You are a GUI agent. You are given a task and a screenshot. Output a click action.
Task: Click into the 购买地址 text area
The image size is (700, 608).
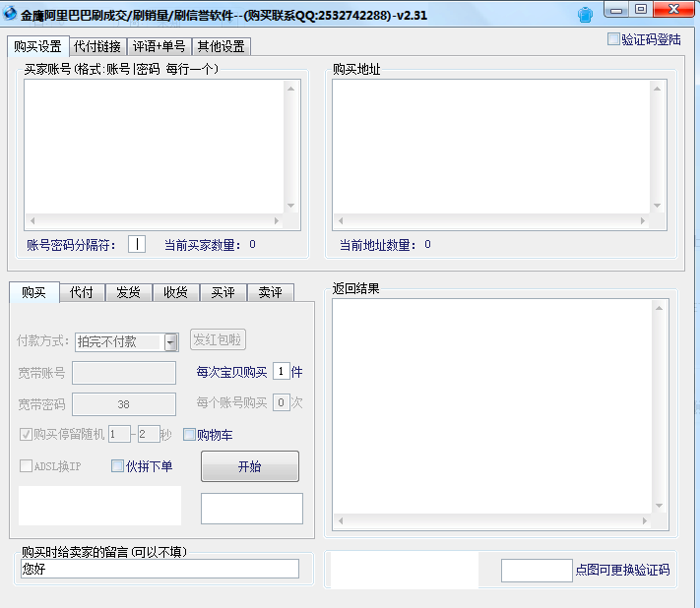click(x=491, y=148)
